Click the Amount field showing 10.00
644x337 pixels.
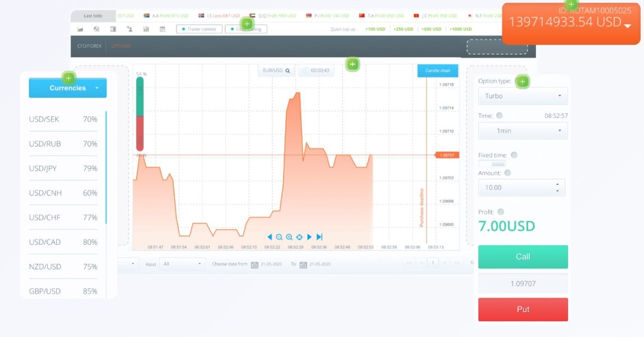point(521,188)
